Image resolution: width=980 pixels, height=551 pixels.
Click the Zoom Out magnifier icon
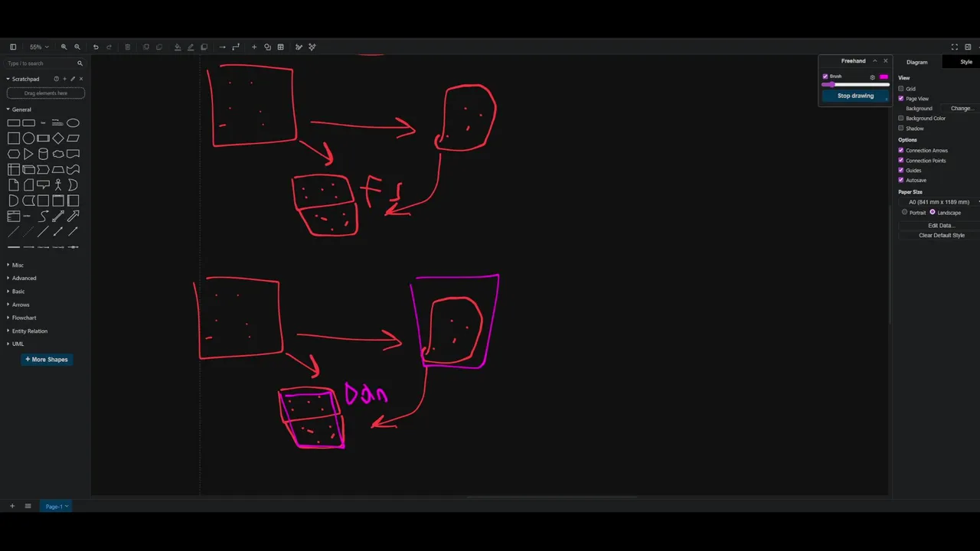pyautogui.click(x=77, y=47)
